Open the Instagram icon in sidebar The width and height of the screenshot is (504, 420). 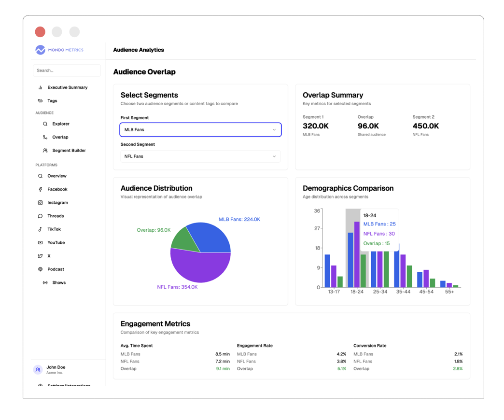pyautogui.click(x=41, y=203)
